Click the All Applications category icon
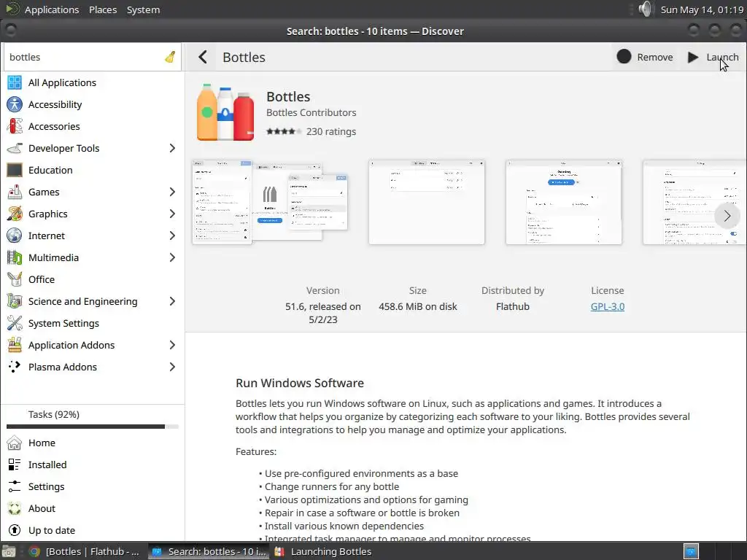This screenshot has height=560, width=747. click(x=15, y=82)
